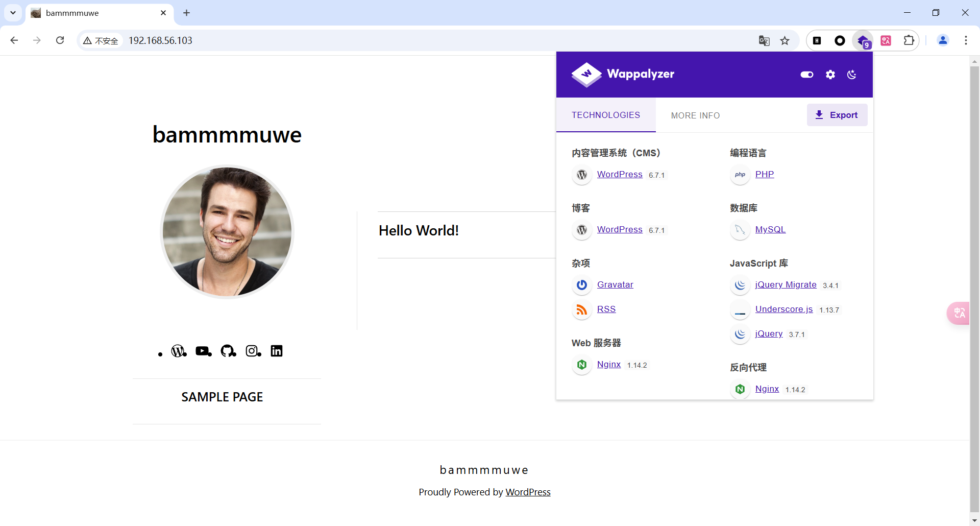The height and width of the screenshot is (526, 980).
Task: Toggle the Wappalyzer enable switch
Action: pyautogui.click(x=807, y=75)
